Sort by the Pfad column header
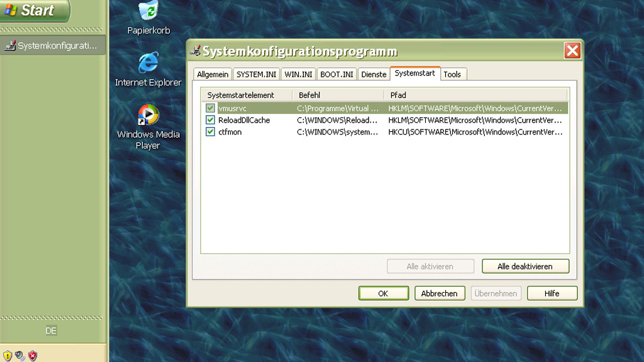The width and height of the screenshot is (644, 362). 475,96
